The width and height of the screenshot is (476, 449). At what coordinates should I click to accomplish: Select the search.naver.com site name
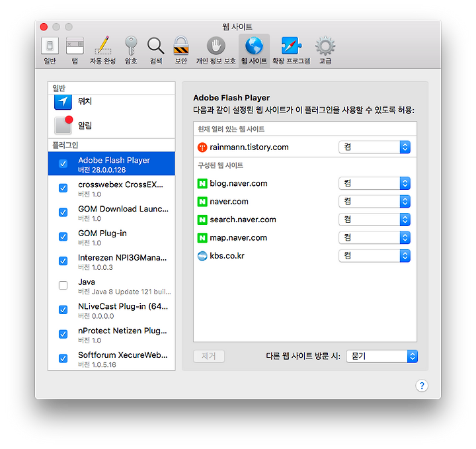pos(243,220)
